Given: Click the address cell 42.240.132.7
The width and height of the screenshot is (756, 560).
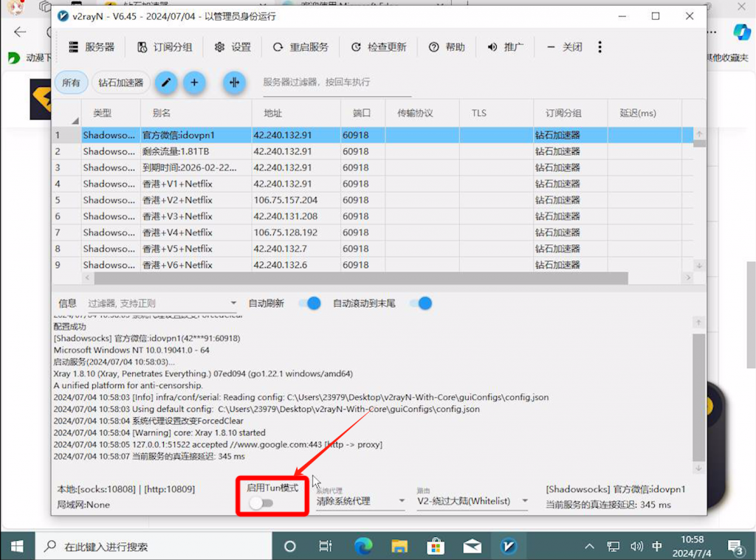Looking at the screenshot, I should coord(295,249).
